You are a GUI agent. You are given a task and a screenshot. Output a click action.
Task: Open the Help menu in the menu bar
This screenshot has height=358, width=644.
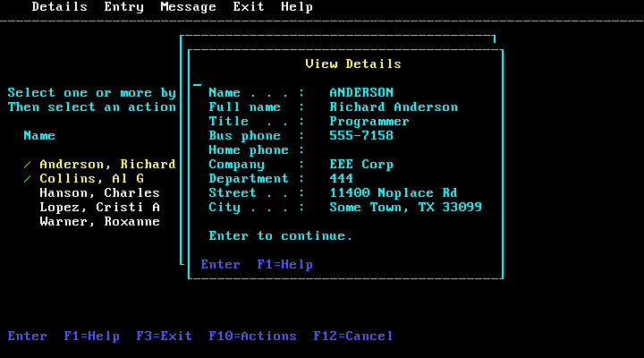[x=296, y=7]
